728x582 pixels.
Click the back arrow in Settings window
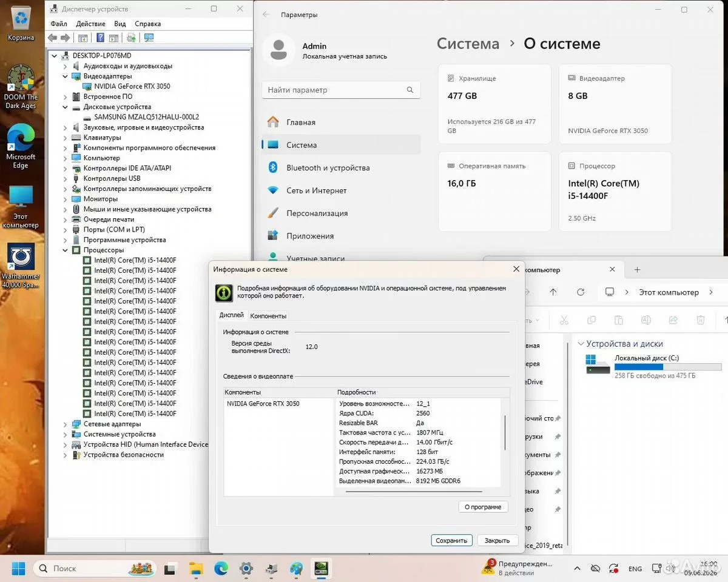point(266,15)
